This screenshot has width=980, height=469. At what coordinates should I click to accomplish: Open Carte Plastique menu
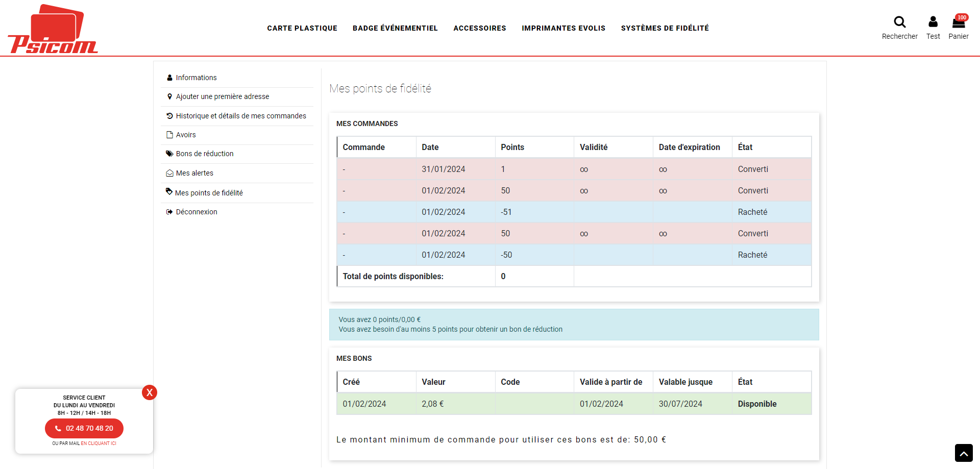pyautogui.click(x=302, y=28)
